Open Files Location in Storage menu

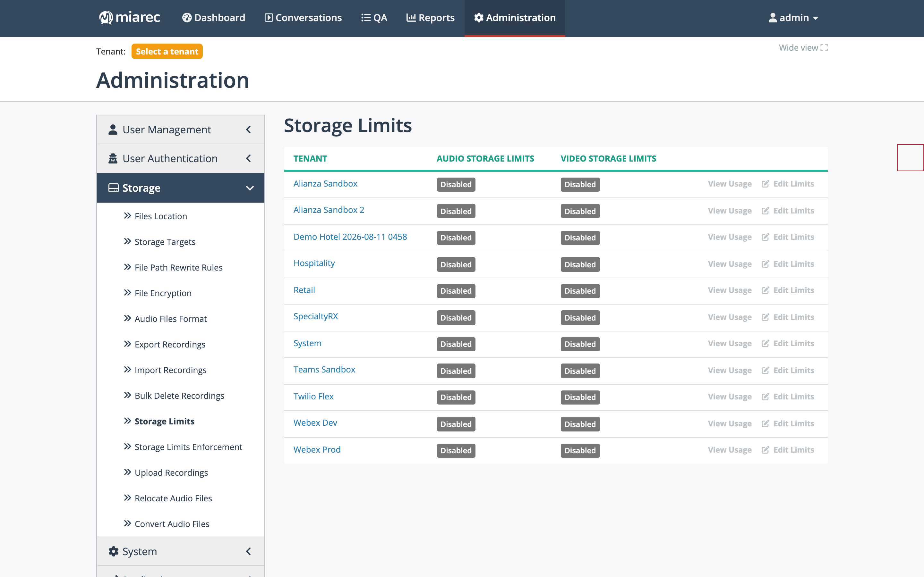(x=160, y=216)
